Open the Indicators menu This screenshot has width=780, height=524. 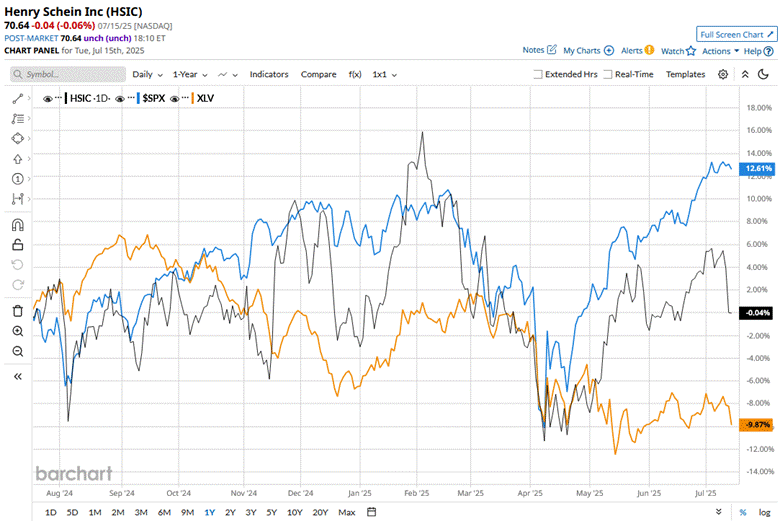[x=269, y=74]
